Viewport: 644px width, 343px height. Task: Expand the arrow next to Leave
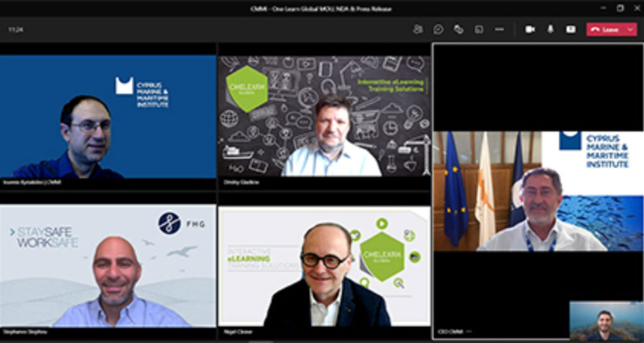630,30
